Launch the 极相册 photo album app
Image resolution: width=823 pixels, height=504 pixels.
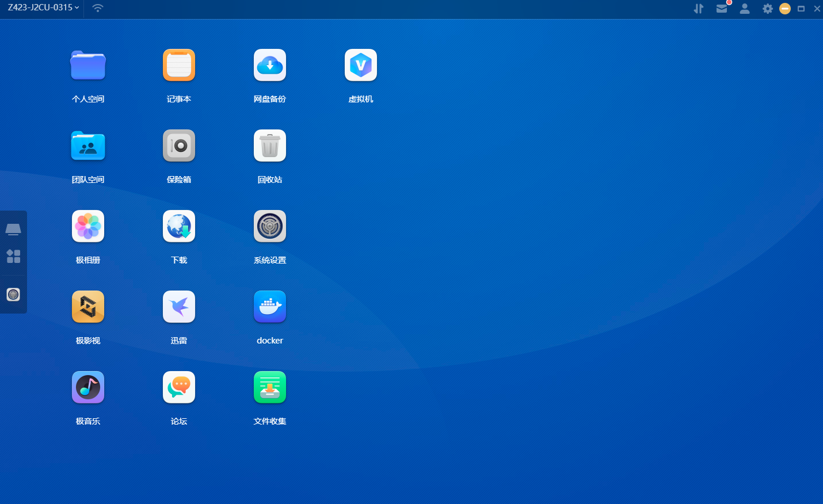tap(88, 226)
